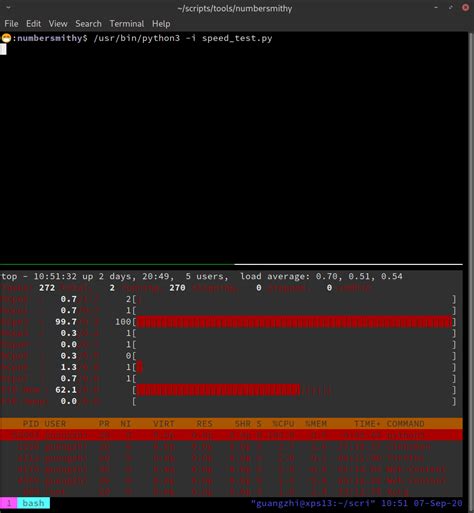
Task: Click the %CPU column header in top
Action: [x=283, y=423]
